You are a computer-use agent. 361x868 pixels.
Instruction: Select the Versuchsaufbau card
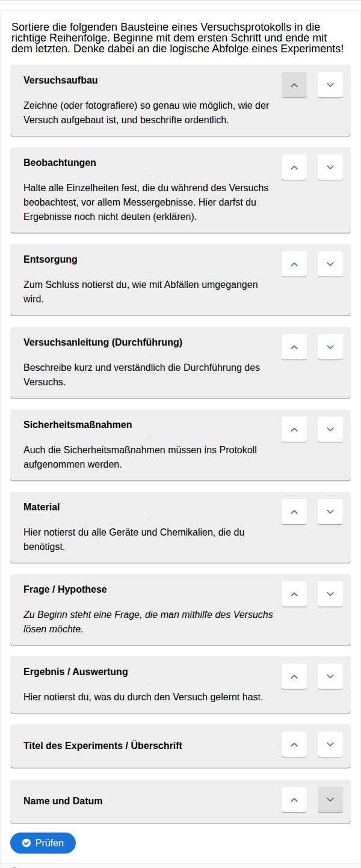click(x=180, y=100)
